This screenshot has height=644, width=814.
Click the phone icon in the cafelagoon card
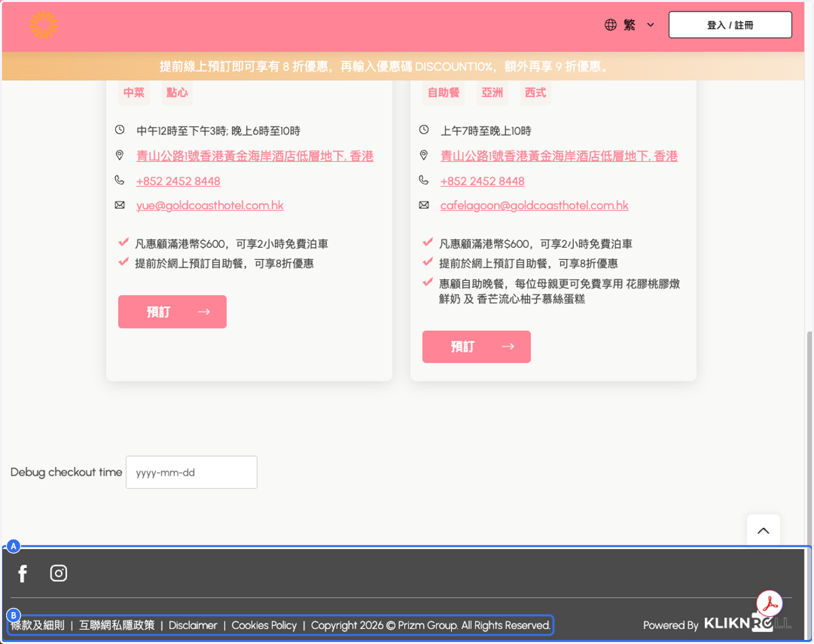click(424, 180)
